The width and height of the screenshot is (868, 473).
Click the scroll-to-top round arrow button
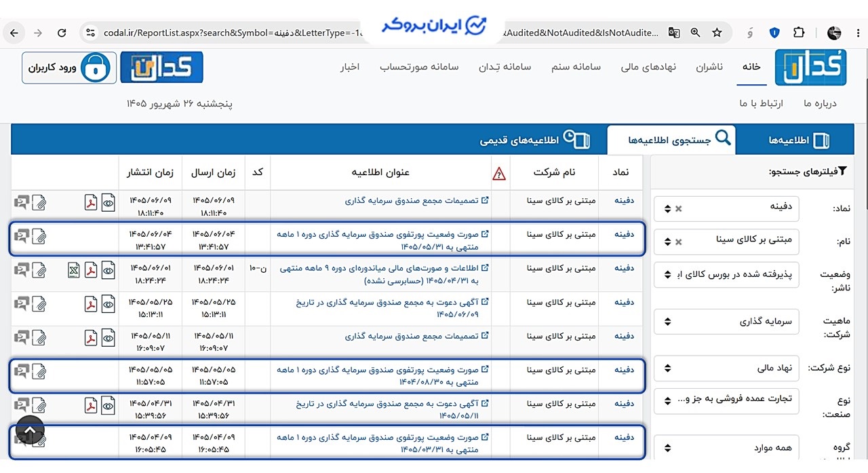click(30, 430)
